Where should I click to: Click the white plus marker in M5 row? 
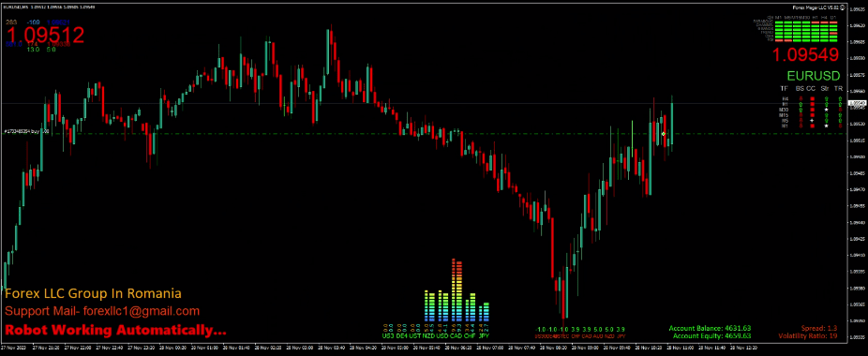click(x=812, y=120)
